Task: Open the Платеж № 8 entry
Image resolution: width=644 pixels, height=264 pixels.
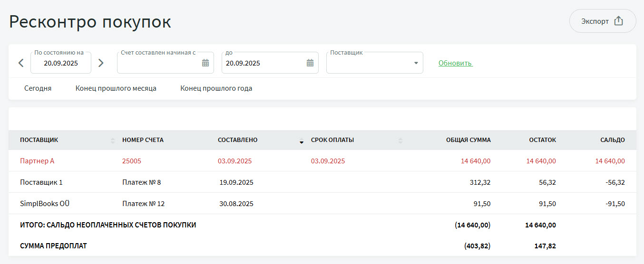Action: tap(141, 182)
